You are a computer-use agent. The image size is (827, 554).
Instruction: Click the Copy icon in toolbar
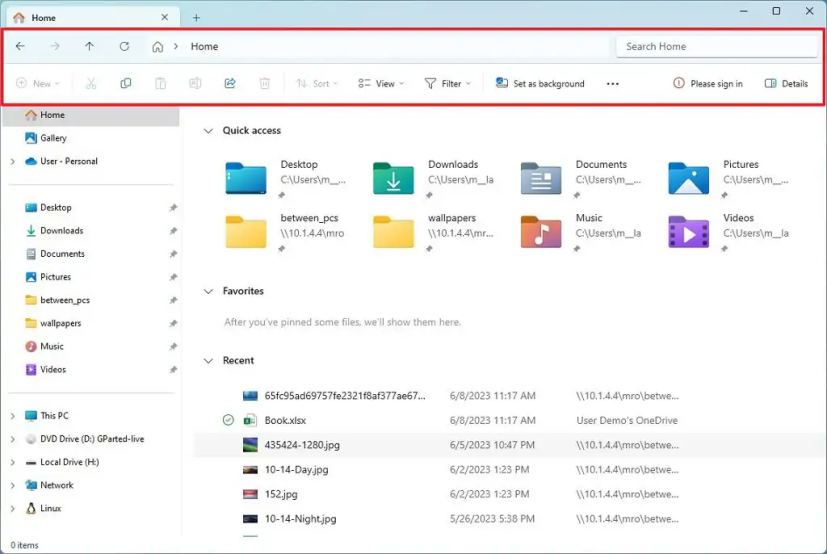126,84
